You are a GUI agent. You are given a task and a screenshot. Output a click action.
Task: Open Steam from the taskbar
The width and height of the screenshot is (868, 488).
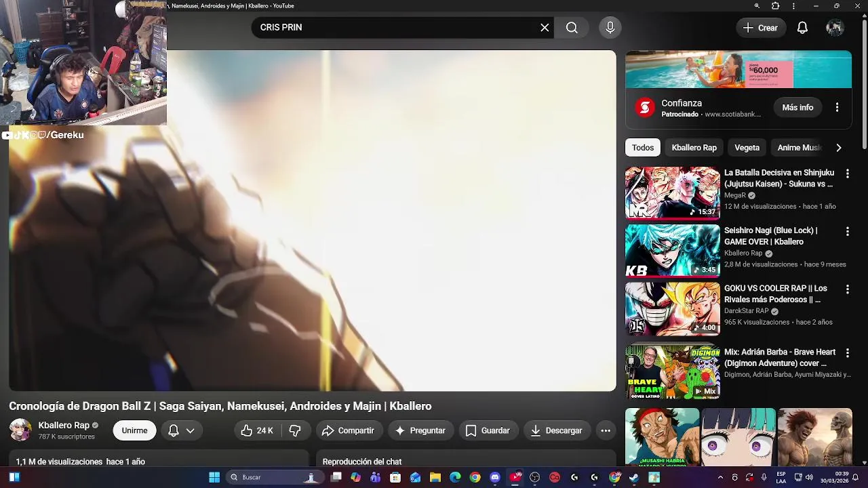pos(633,477)
